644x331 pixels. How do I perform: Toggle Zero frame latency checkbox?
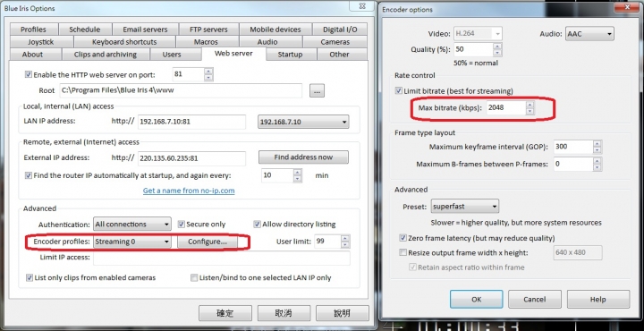[x=402, y=238]
